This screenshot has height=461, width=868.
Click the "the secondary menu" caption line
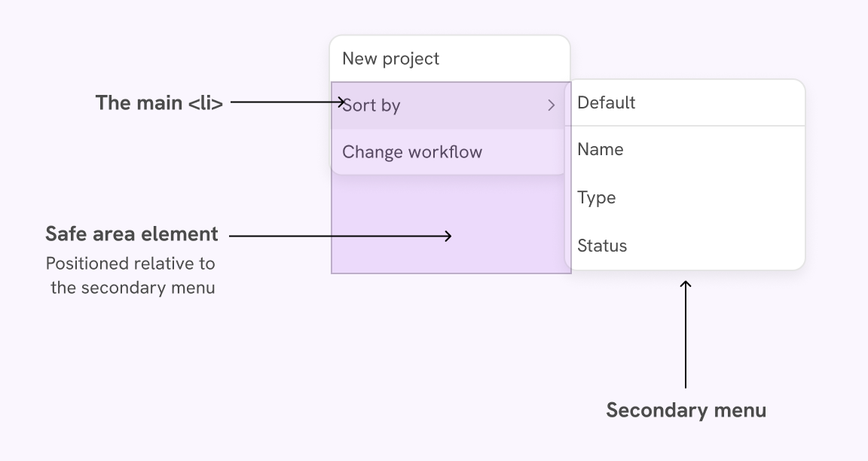click(133, 288)
